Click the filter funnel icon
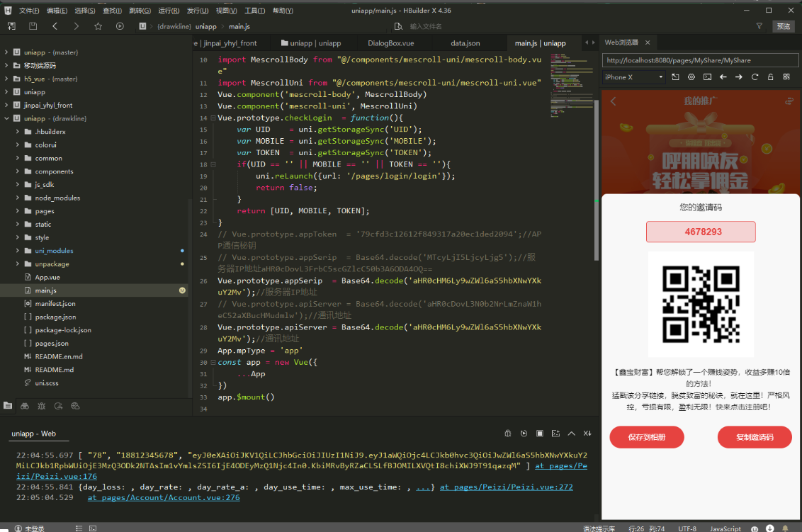Viewport: 802px width, 532px height. pos(759,26)
